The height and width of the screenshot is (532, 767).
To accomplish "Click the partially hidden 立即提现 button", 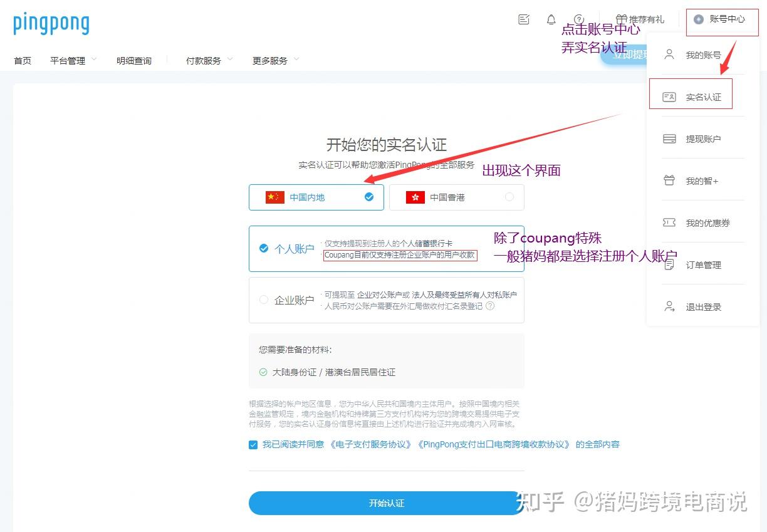I will 623,55.
